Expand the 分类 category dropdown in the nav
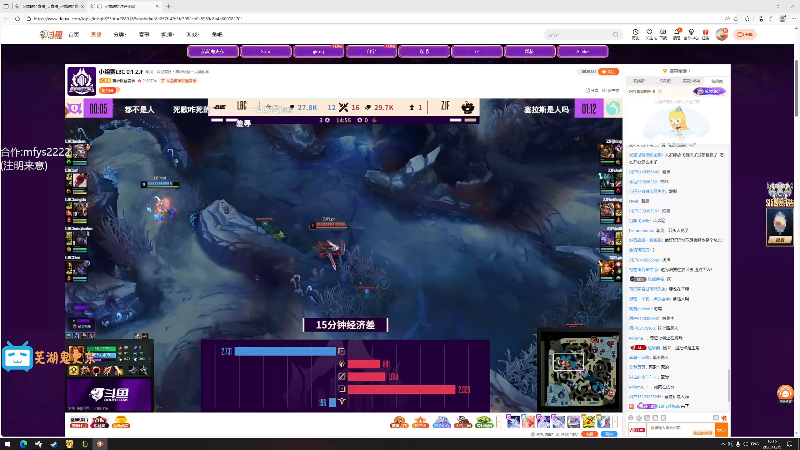 pyautogui.click(x=119, y=35)
